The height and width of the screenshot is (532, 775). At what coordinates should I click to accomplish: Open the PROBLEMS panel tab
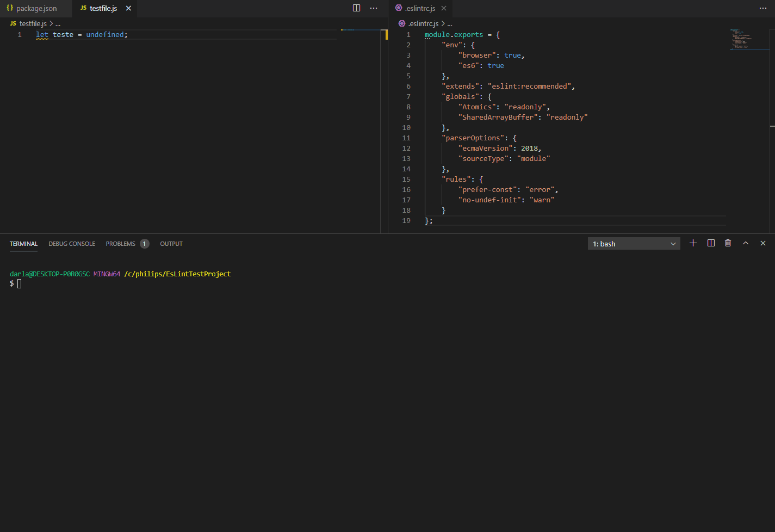click(x=120, y=243)
